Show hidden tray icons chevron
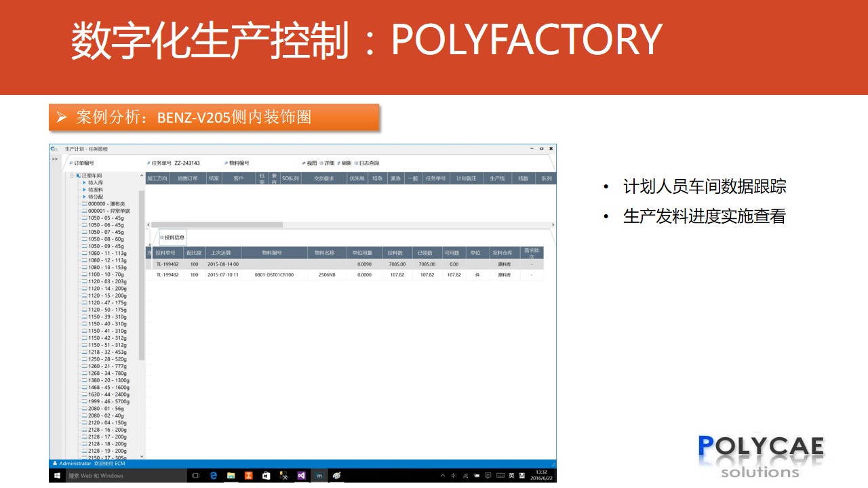Image resolution: width=868 pixels, height=488 pixels. pyautogui.click(x=443, y=476)
